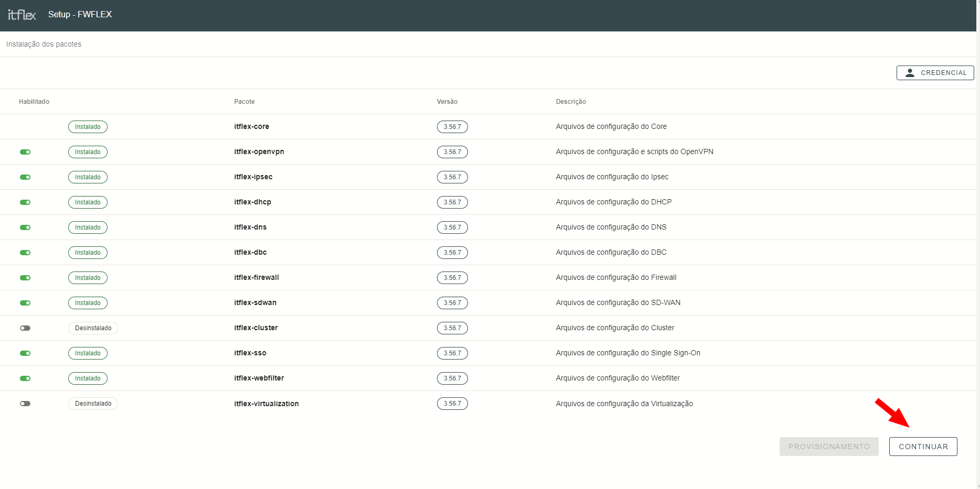Image resolution: width=980 pixels, height=489 pixels.
Task: Switch off the itflex-firewall toggle
Action: coord(25,278)
